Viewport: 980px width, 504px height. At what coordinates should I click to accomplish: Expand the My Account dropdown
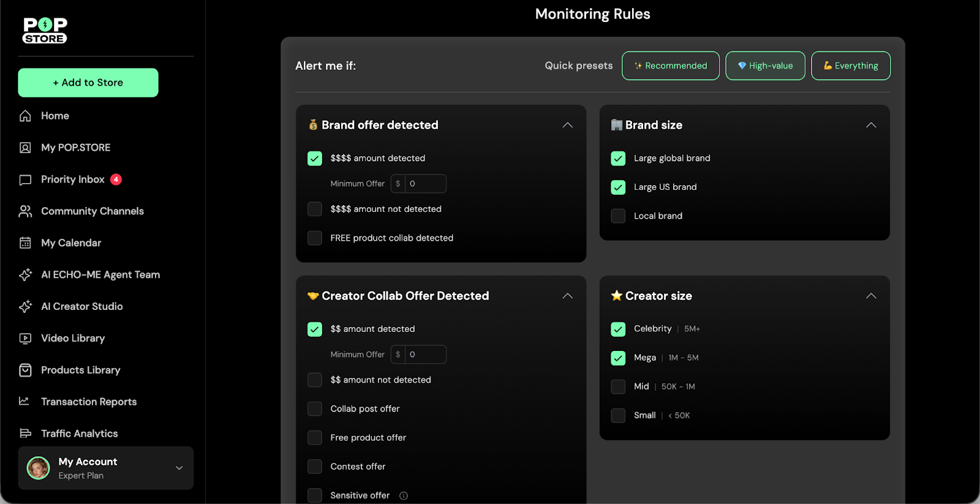pyautogui.click(x=179, y=468)
